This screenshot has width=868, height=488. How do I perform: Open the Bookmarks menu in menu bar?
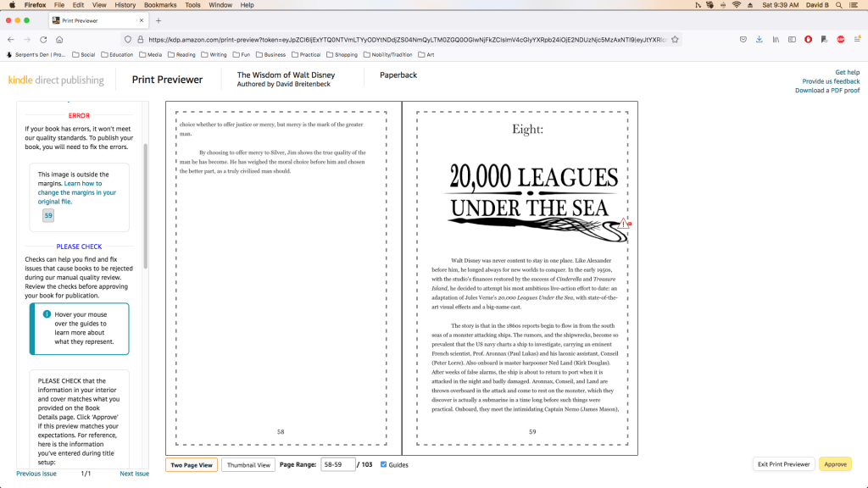coord(160,5)
